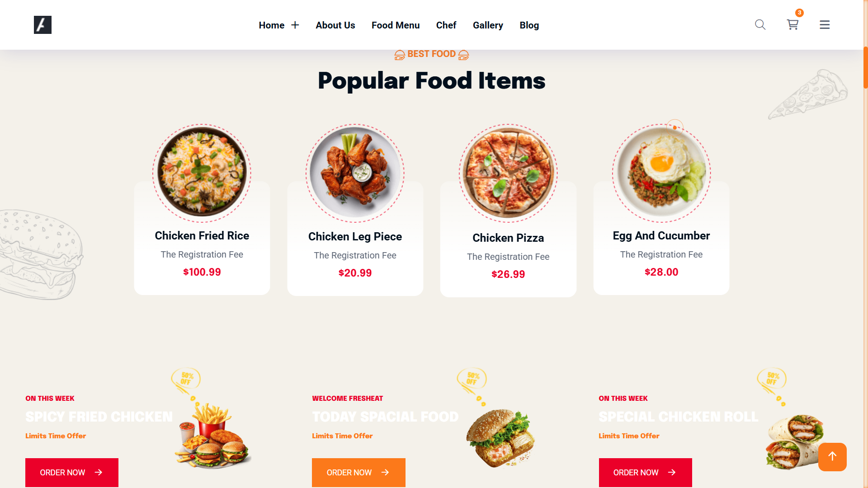Image resolution: width=868 pixels, height=488 pixels.
Task: Click arrow icon on Spicy Fried Chicken order button
Action: [x=99, y=472]
